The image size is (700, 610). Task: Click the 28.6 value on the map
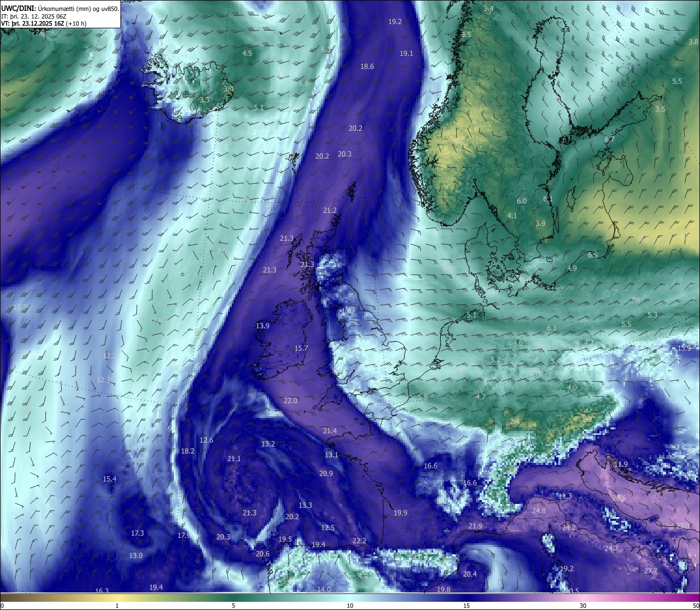click(x=619, y=498)
